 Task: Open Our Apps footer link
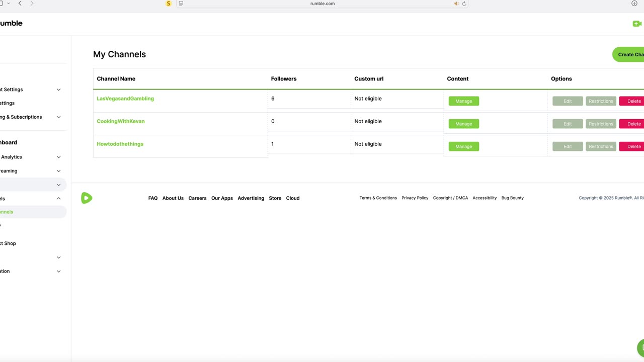point(222,198)
